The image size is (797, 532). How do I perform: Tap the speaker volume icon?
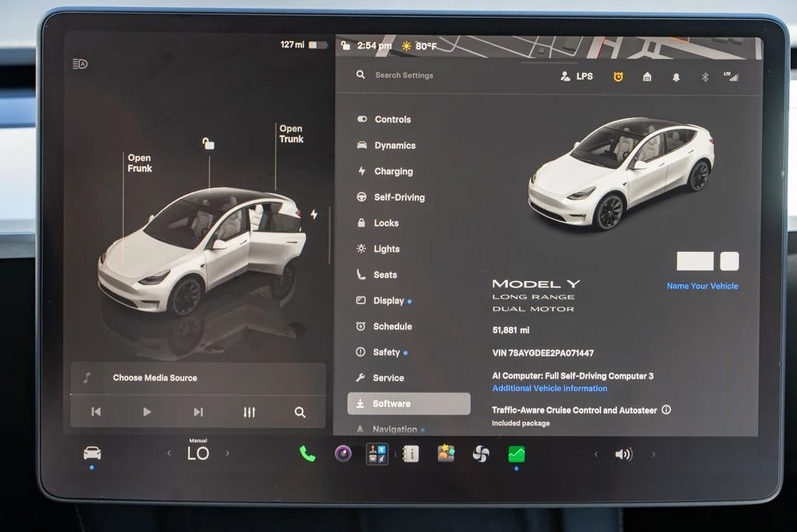623,454
